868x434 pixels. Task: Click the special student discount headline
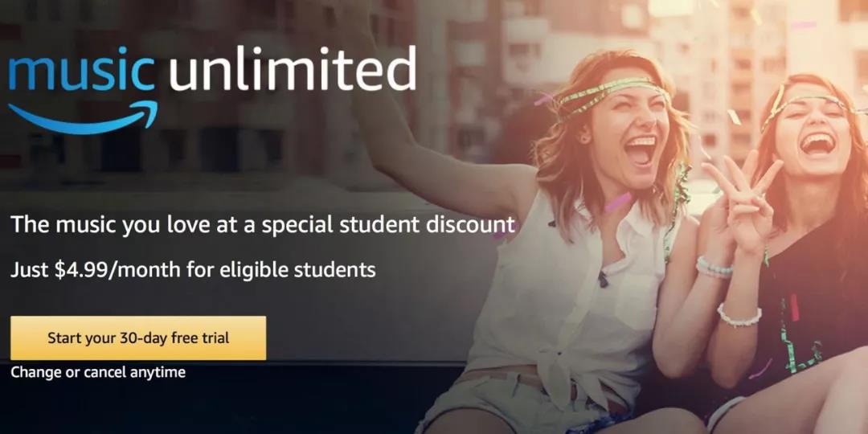(263, 225)
